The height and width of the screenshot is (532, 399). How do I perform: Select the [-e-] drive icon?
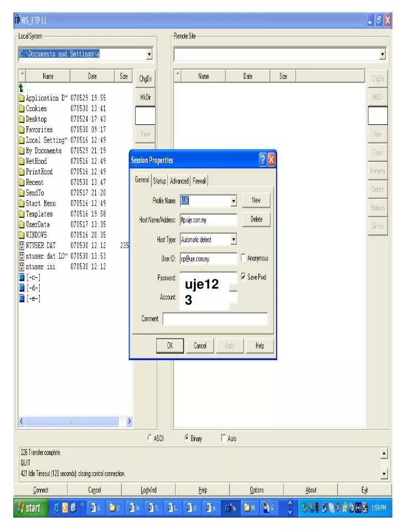click(22, 299)
